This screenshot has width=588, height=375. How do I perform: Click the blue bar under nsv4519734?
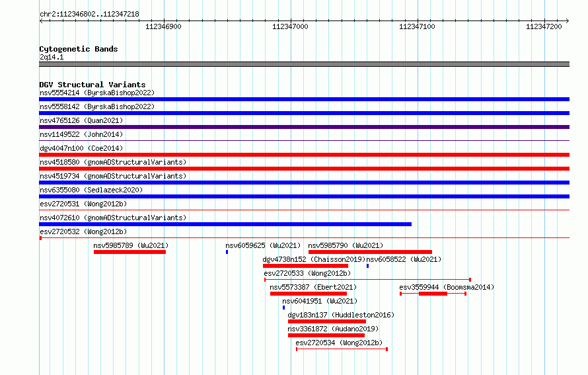[304, 183]
